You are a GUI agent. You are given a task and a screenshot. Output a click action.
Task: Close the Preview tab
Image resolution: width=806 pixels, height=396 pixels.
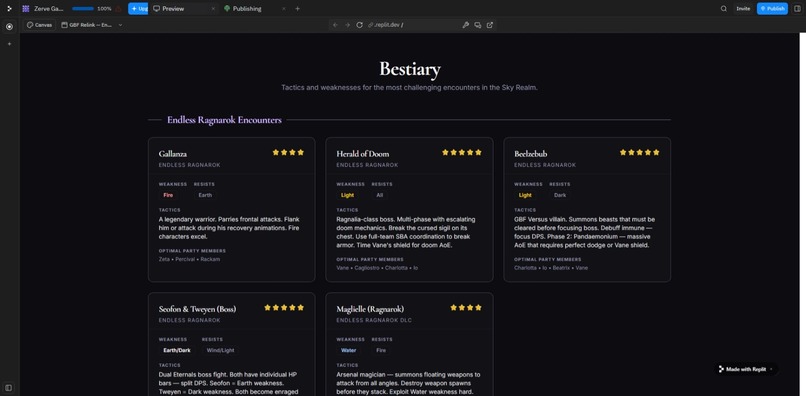coord(213,9)
